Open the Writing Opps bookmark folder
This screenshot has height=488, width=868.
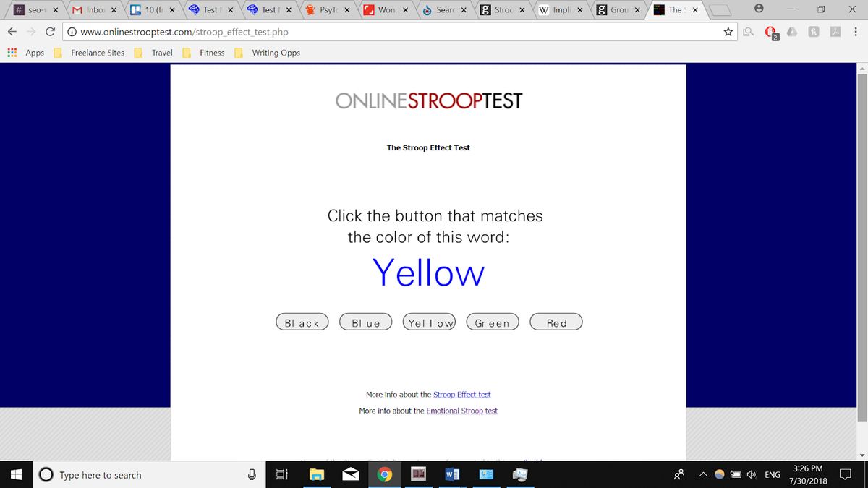click(268, 53)
